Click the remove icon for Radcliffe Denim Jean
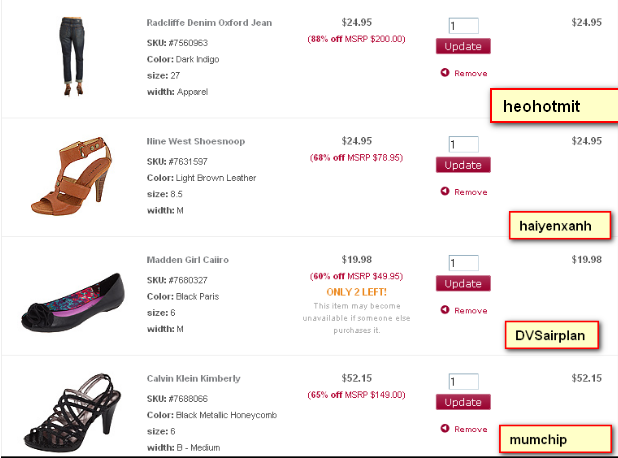Image resolution: width=618 pixels, height=458 pixels. pyautogui.click(x=444, y=73)
